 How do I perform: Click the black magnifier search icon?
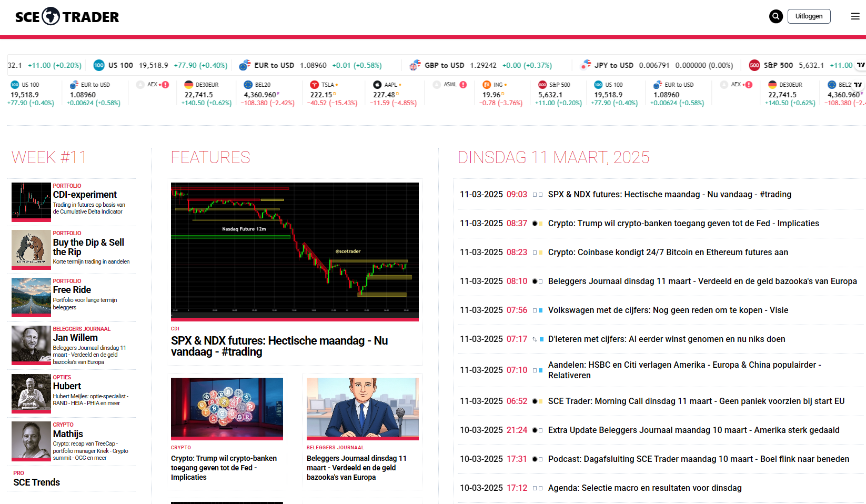point(776,16)
